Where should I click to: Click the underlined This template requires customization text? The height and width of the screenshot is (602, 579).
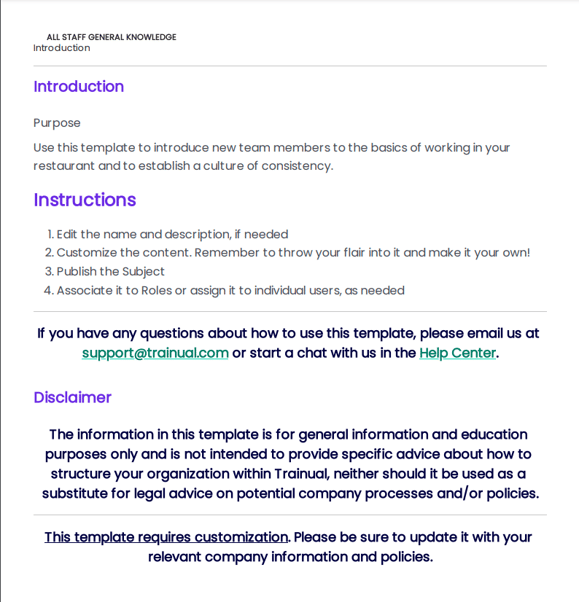click(x=166, y=537)
